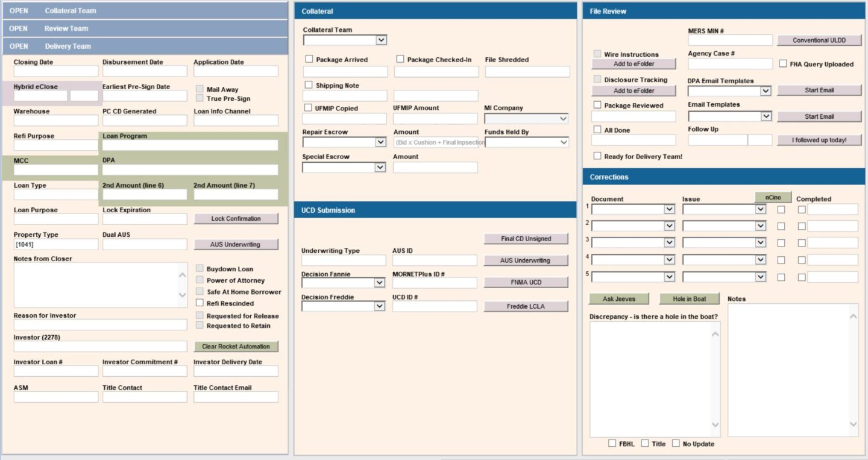Expand the Repair Escrow dropdown
The width and height of the screenshot is (868, 460).
pos(380,142)
